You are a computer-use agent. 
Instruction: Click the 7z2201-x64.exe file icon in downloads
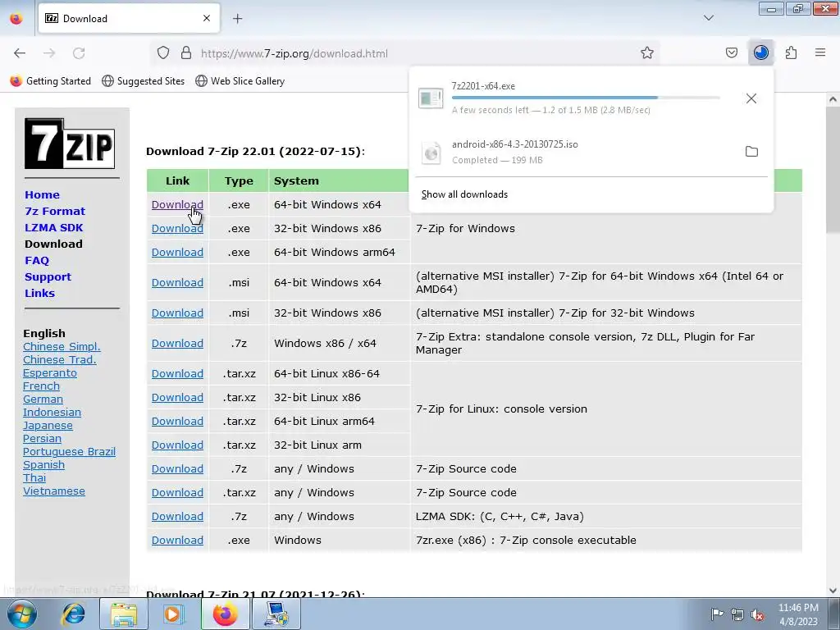(431, 98)
